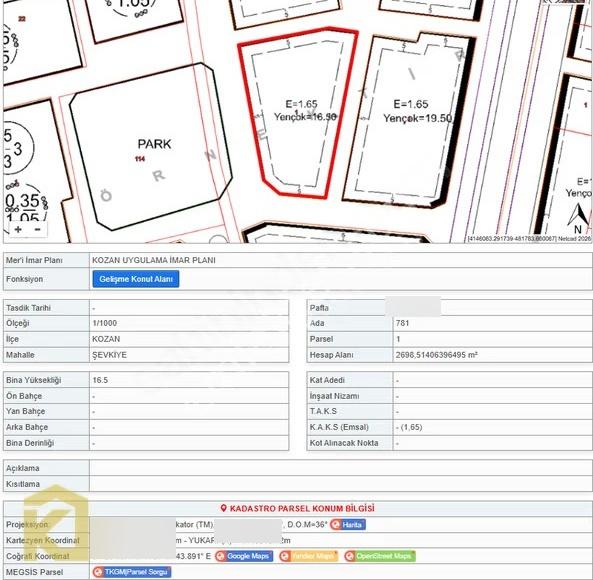593x580 pixels.
Task: Click the Mahalle value 'ŞEVKİYE'
Action: [109, 355]
